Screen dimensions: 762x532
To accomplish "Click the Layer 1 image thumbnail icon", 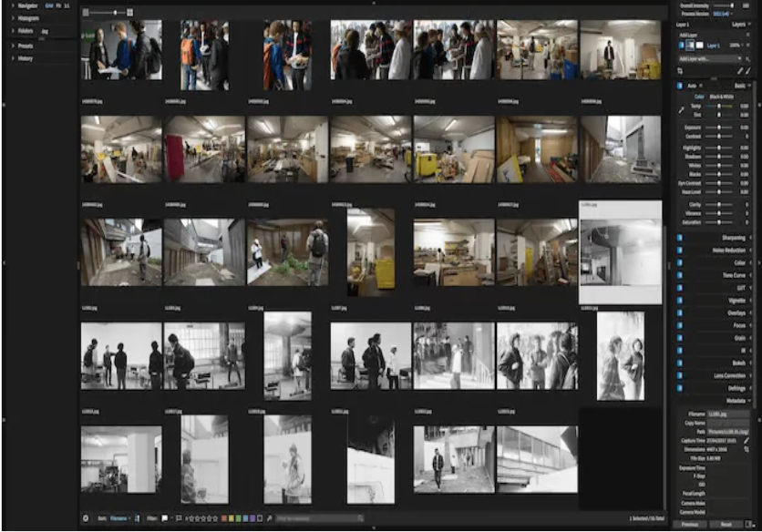I will tap(690, 46).
